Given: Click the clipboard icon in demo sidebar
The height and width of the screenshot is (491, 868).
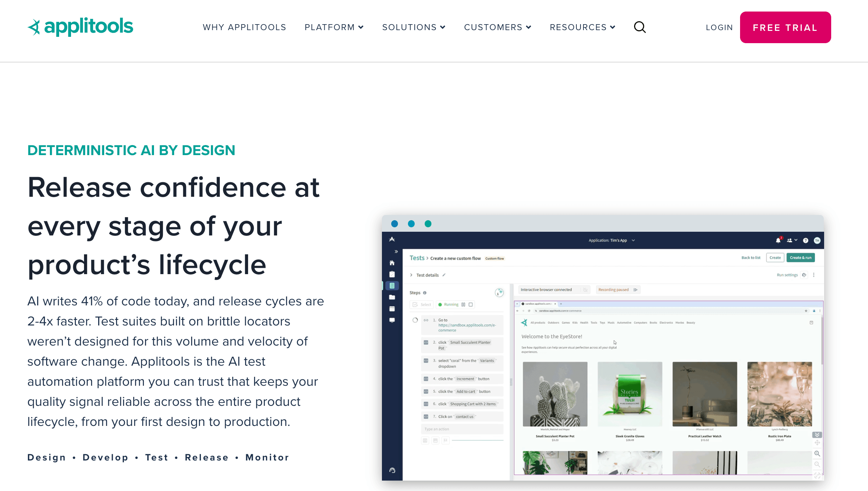Looking at the screenshot, I should [x=392, y=274].
